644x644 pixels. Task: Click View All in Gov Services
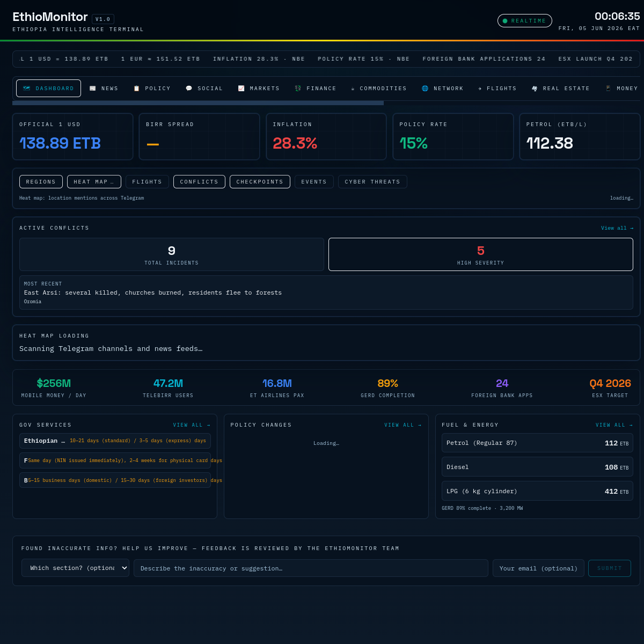click(192, 425)
